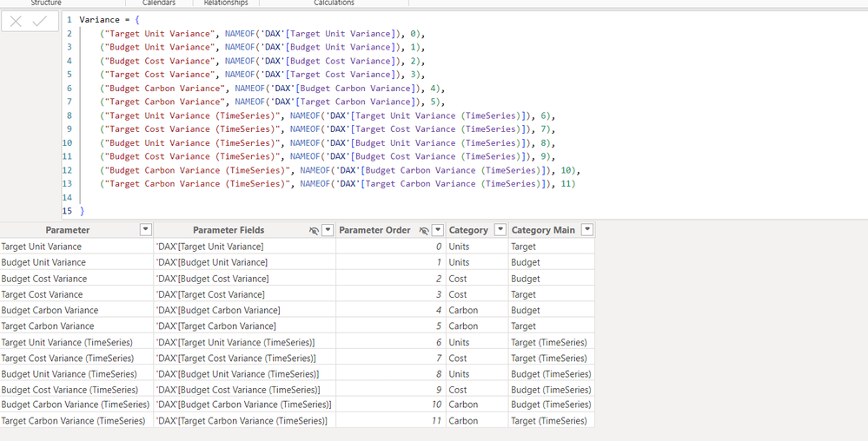This screenshot has height=441, width=868.
Task: Open the Parameter Order column filter dropdown
Action: point(438,230)
